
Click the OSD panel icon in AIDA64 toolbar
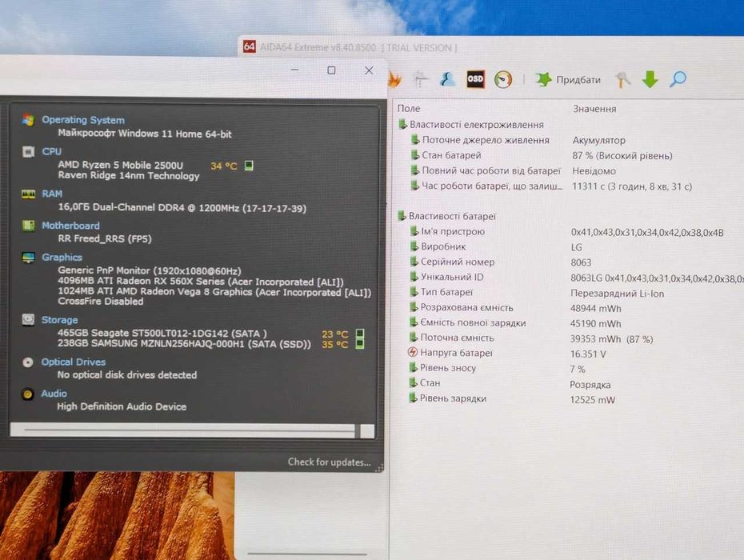tap(475, 79)
